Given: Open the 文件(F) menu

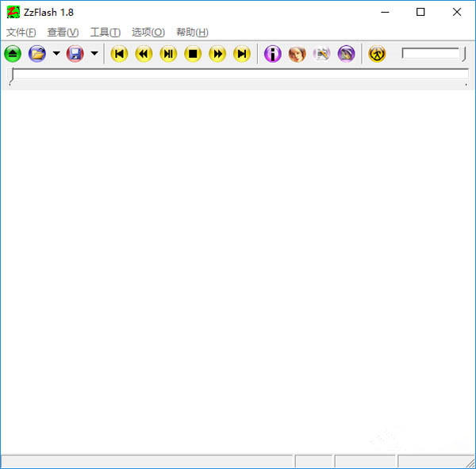Looking at the screenshot, I should pos(21,33).
